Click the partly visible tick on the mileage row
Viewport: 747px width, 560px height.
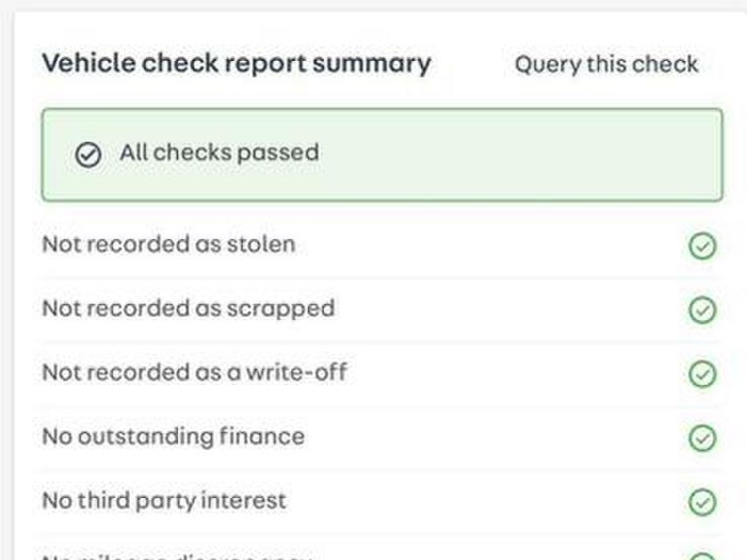pos(702,556)
